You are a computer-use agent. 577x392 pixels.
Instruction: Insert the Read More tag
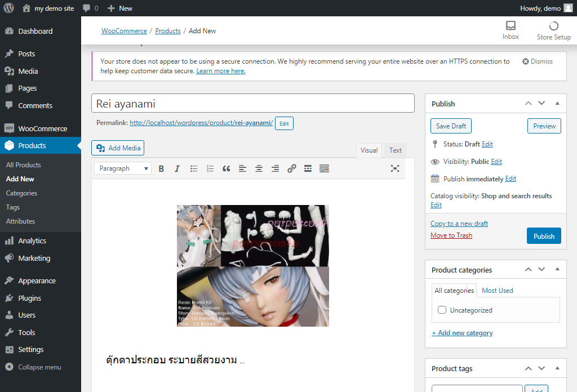[x=308, y=168]
